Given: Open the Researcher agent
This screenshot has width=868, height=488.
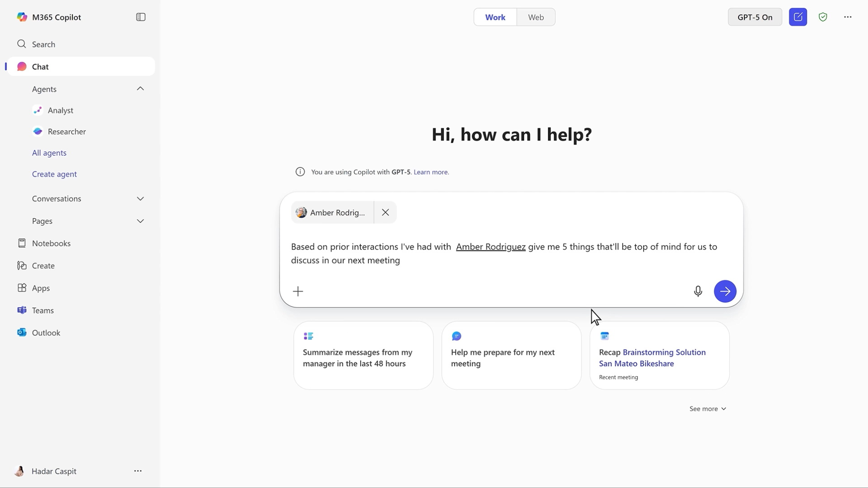Looking at the screenshot, I should click(66, 131).
